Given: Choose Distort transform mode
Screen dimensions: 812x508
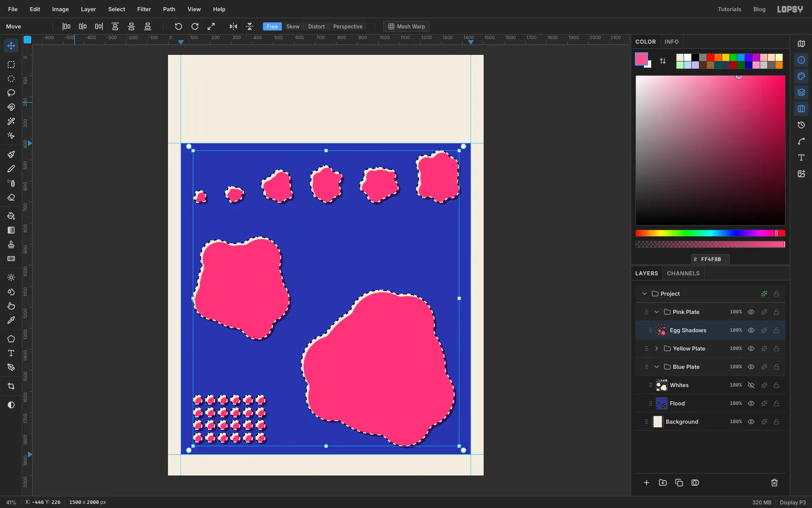Looking at the screenshot, I should point(316,26).
